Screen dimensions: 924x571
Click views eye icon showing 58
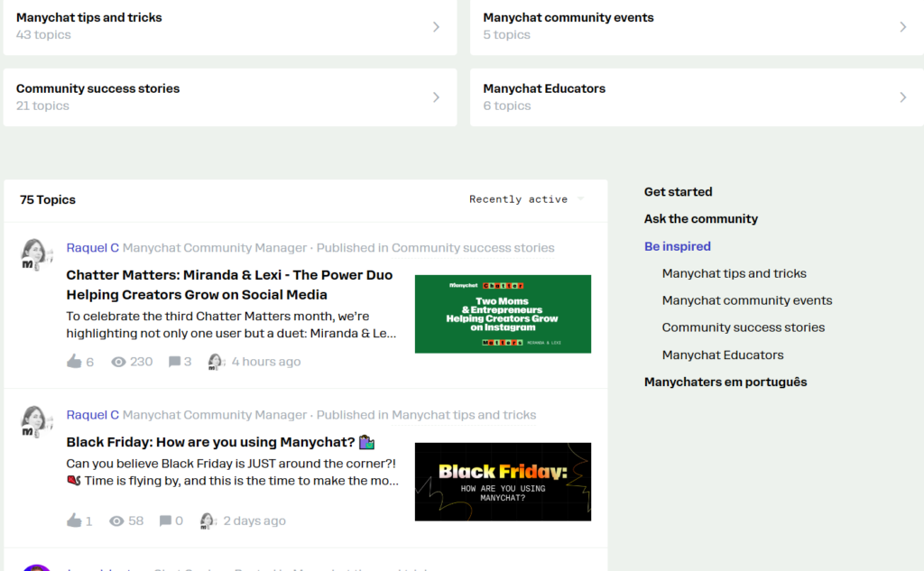(x=116, y=520)
